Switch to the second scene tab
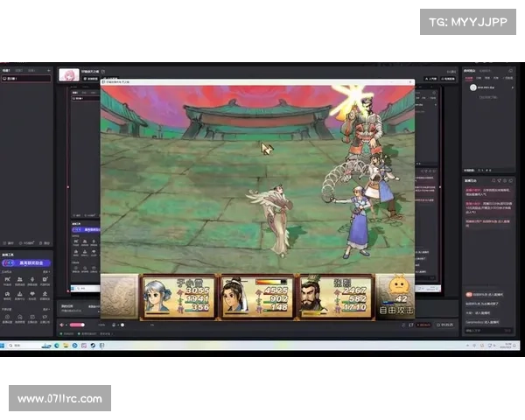 (x=19, y=71)
